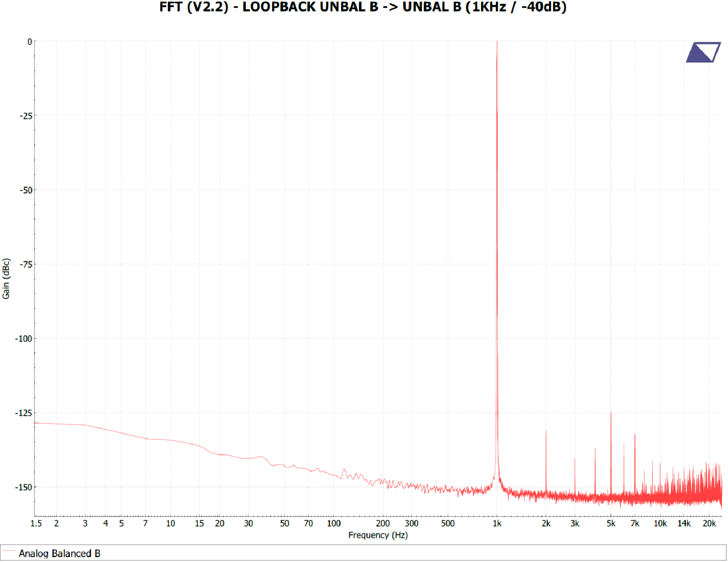
Task: Click the -50 gain axis tick label
Action: click(x=26, y=190)
